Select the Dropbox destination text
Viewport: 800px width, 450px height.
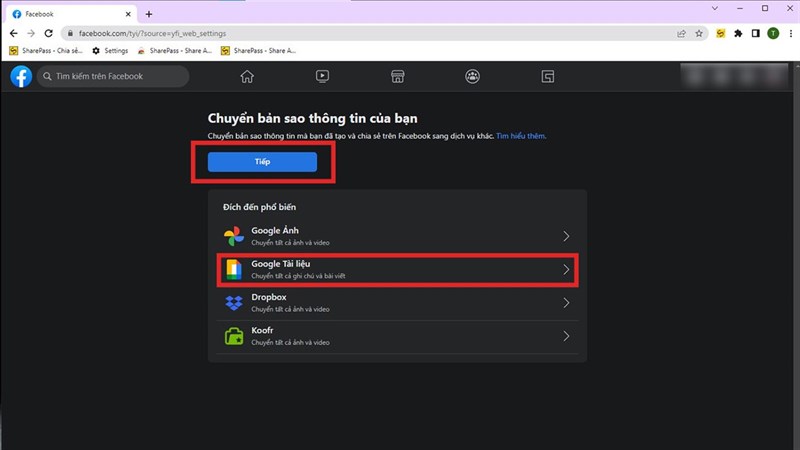tap(269, 297)
